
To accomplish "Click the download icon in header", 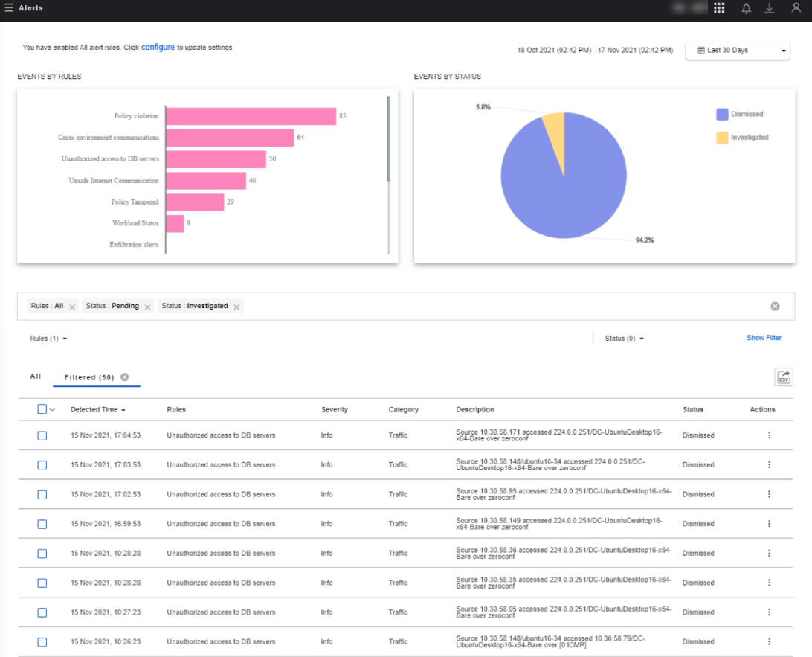I will pos(769,8).
